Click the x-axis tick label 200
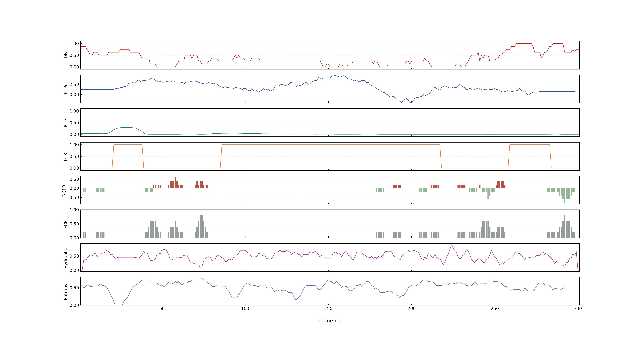This screenshot has height=343, width=644. [x=412, y=309]
